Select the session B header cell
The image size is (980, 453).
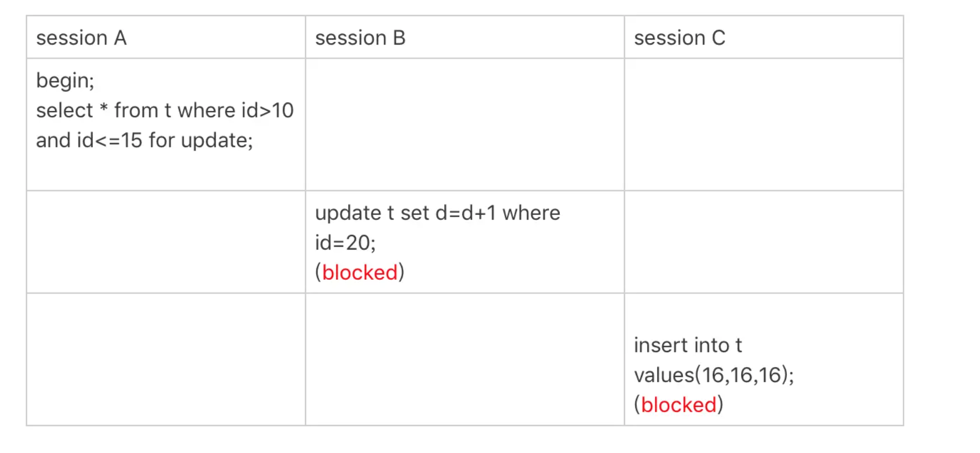coord(360,38)
